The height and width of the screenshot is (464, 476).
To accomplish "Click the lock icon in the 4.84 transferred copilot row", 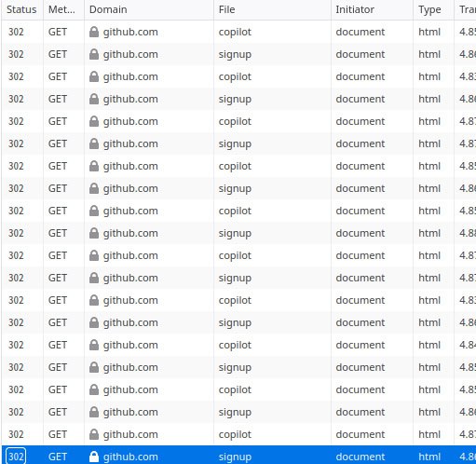I will (94, 345).
